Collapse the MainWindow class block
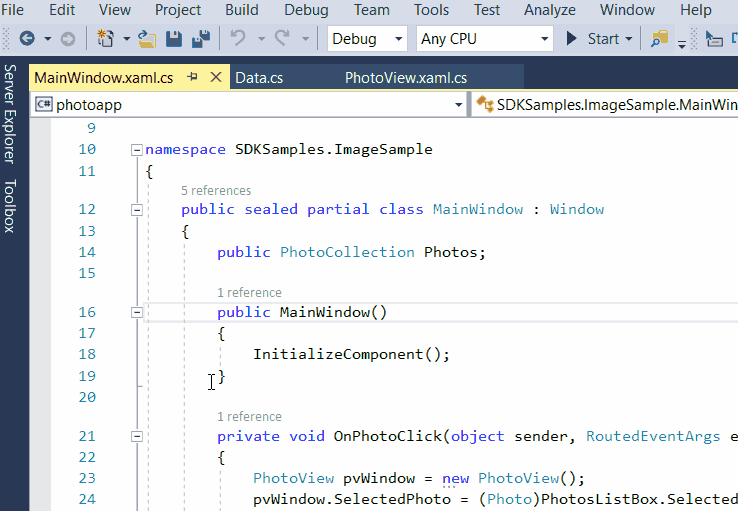The height and width of the screenshot is (511, 738). (x=136, y=210)
